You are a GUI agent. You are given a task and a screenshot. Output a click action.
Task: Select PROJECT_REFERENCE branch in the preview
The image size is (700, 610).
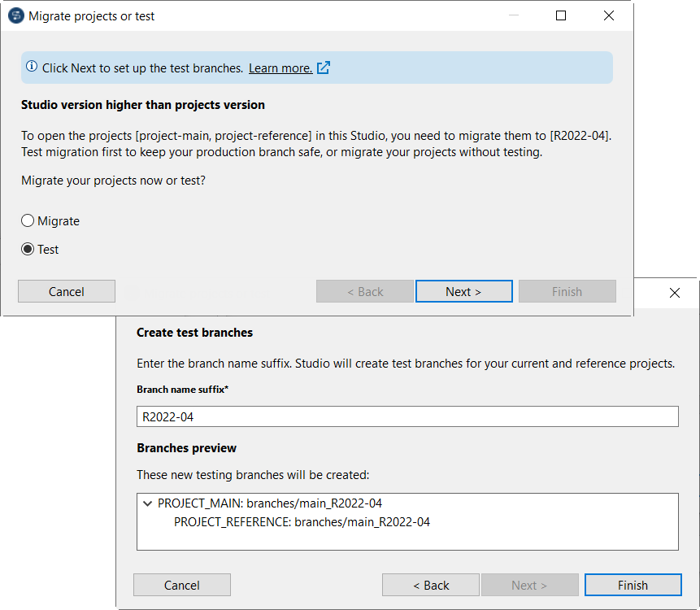302,522
